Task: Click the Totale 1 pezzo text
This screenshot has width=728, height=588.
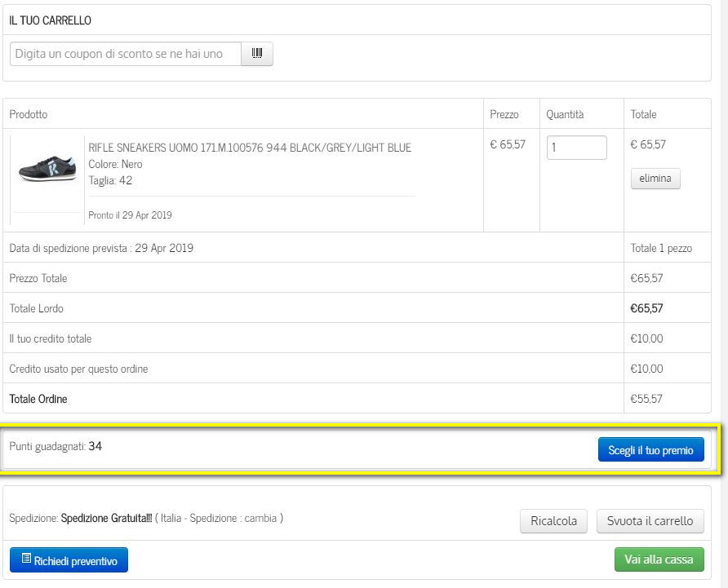Action: 661,248
